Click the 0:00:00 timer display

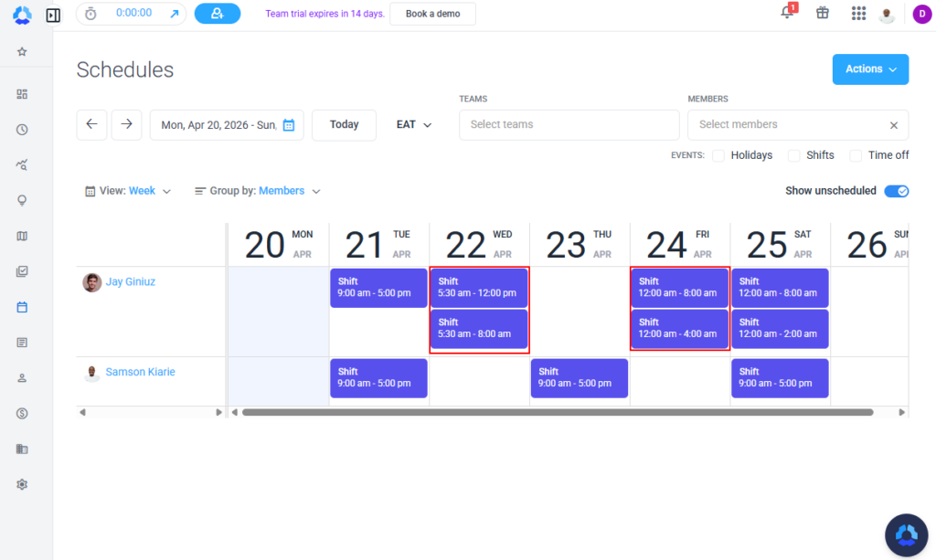tap(133, 13)
